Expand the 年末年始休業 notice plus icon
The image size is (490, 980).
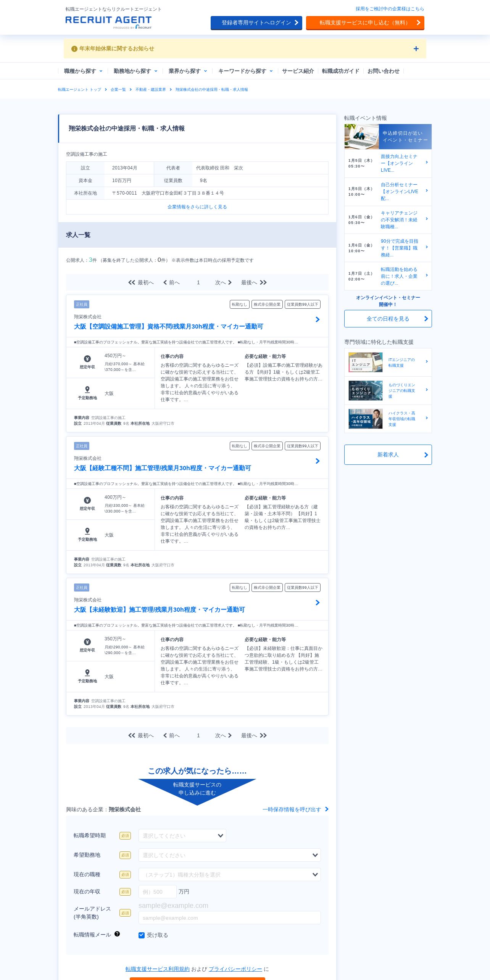coord(416,49)
